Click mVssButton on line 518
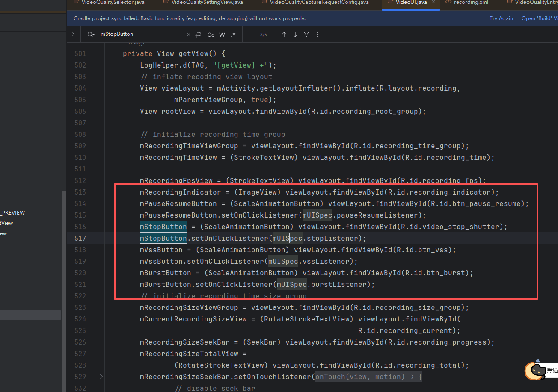 [161, 250]
